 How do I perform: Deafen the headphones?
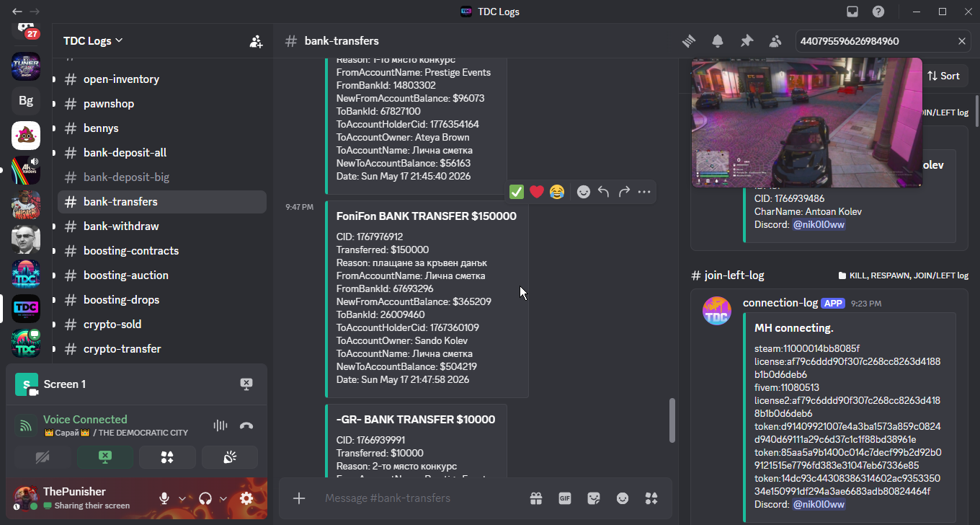205,498
